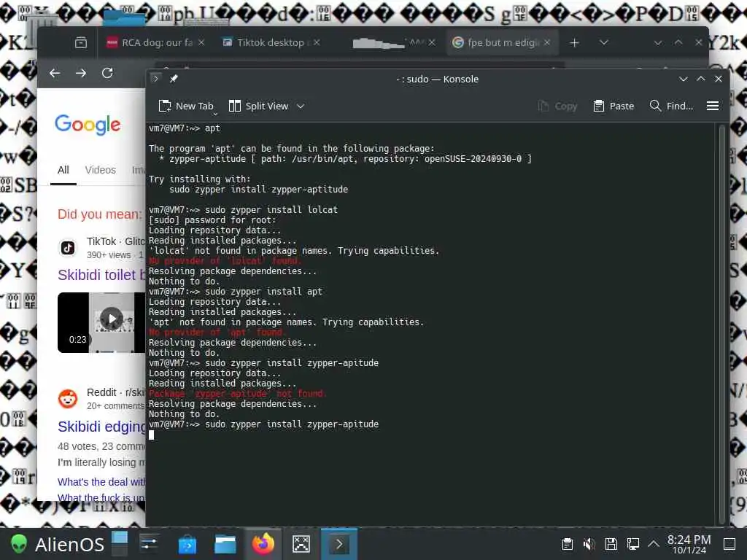747x560 pixels.
Task: Expand the hidden system tray icons arrow
Action: [654, 544]
